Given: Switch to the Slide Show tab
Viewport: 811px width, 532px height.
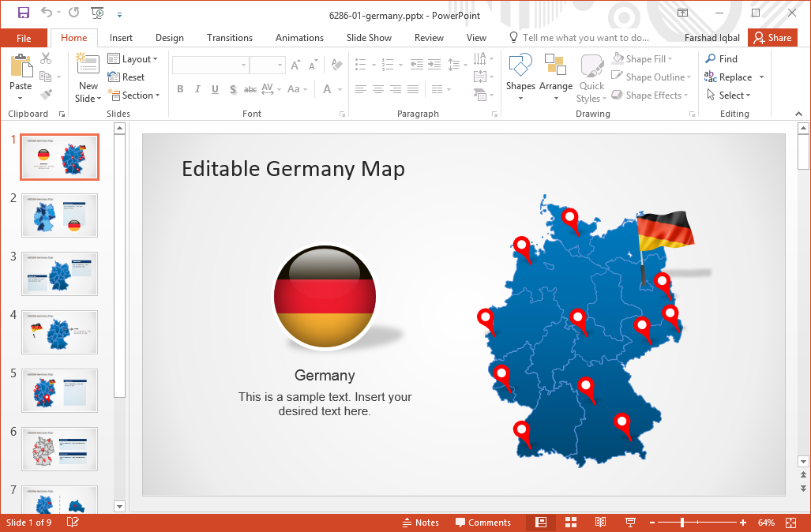Looking at the screenshot, I should click(369, 38).
